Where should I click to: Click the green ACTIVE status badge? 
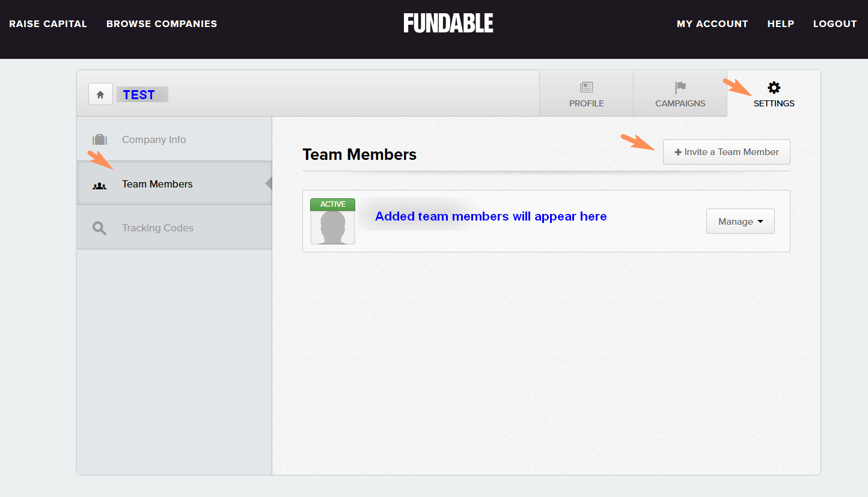332,204
